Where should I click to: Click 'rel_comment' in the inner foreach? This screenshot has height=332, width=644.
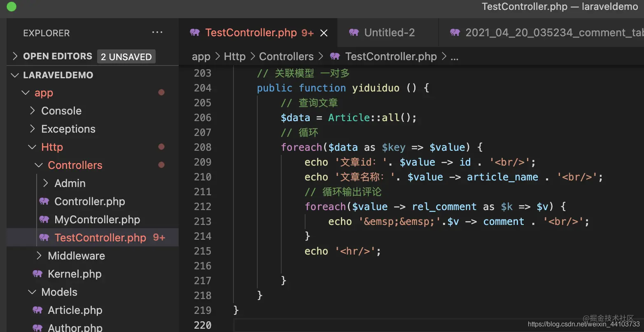(x=444, y=207)
